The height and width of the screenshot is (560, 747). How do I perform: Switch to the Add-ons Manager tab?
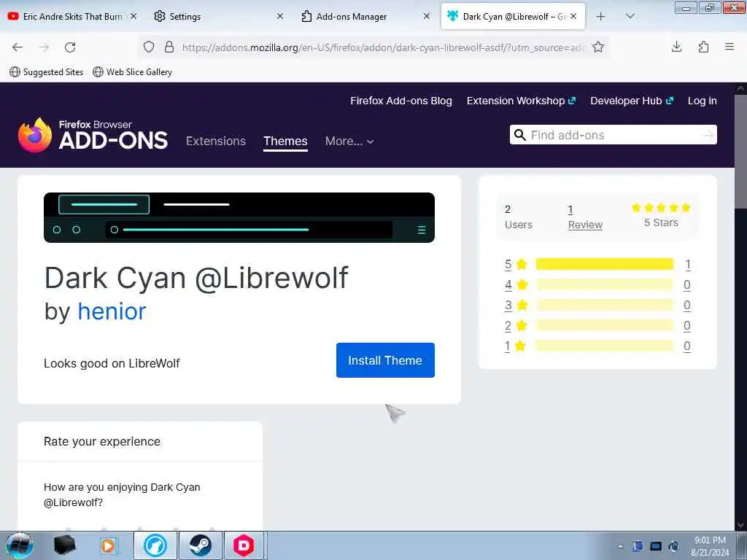(x=366, y=16)
